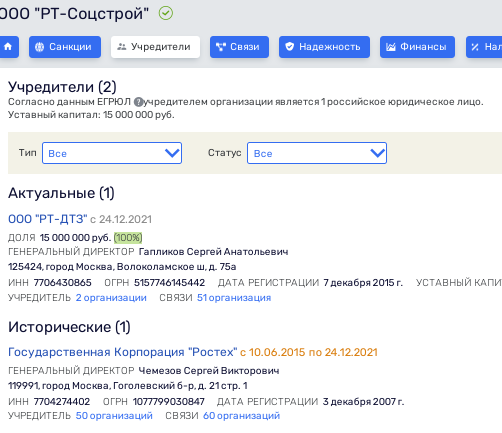Click the date "с 24.12.2021" next to РТ-ДТЗ
This screenshot has height=433, width=502.
pyautogui.click(x=121, y=219)
